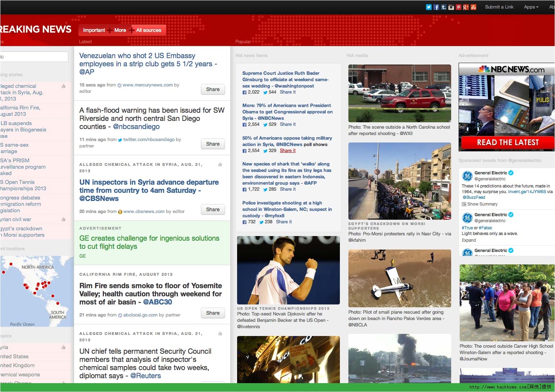This screenshot has height=392, width=555.
Task: Click the North America locations map
Action: [37, 291]
